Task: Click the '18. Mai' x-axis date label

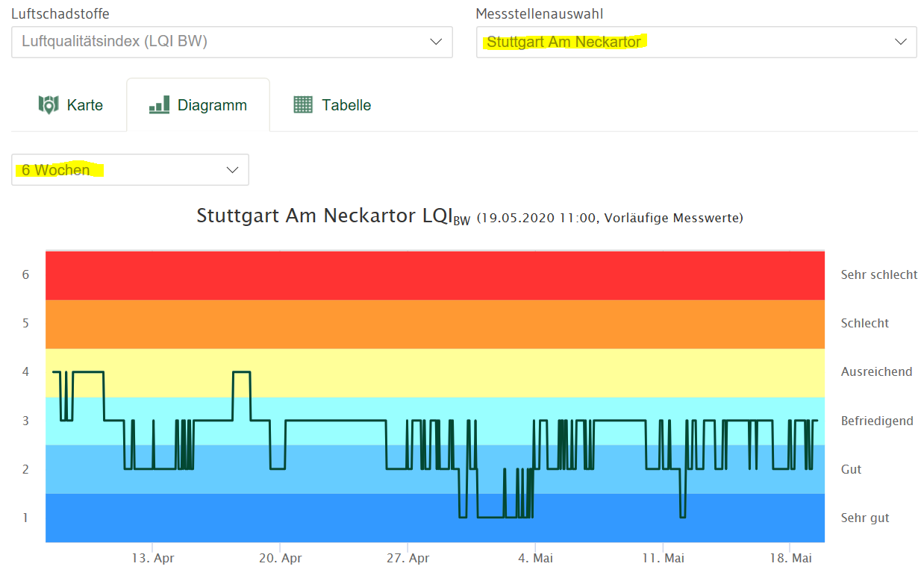Action: click(x=790, y=558)
